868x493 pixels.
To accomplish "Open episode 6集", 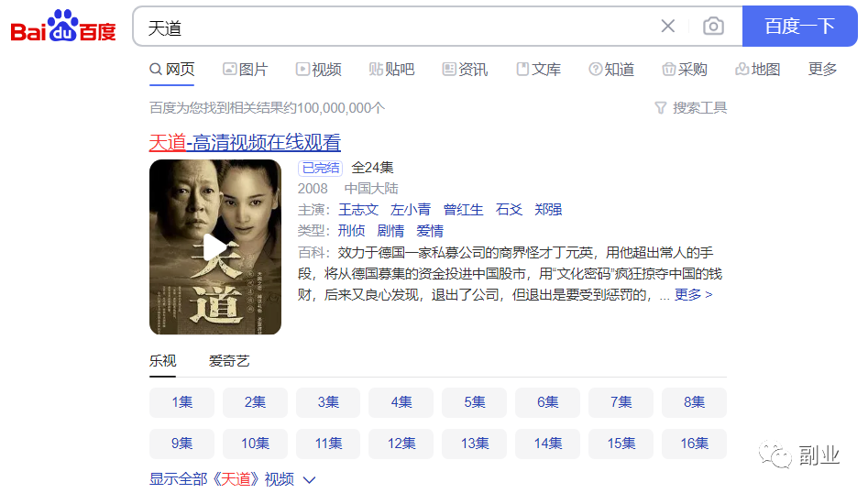I will [x=547, y=402].
